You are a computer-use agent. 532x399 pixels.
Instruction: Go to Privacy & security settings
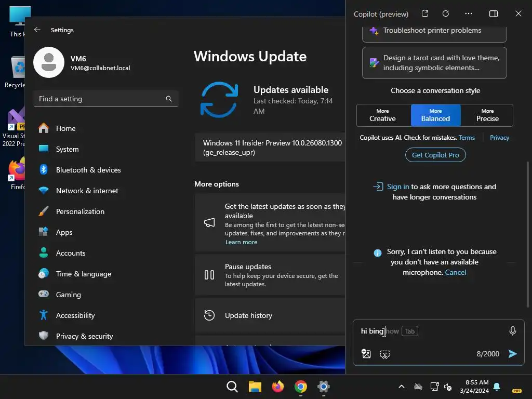(105, 336)
